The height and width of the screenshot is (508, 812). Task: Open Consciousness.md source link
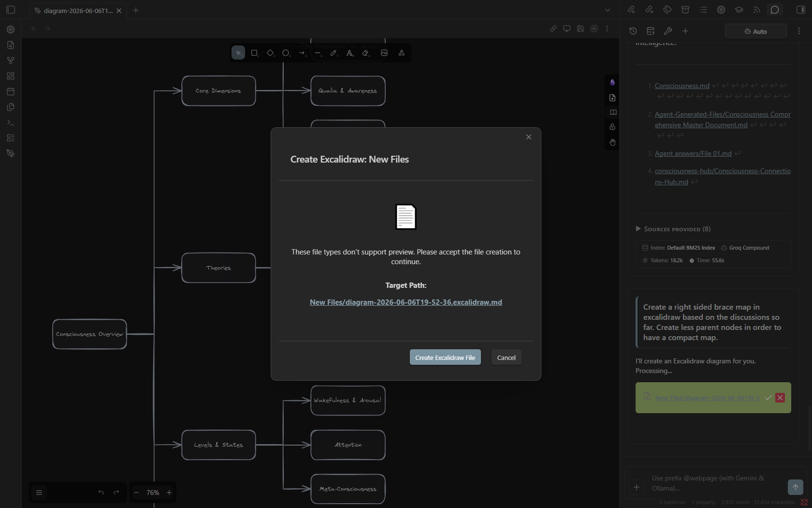[682, 86]
